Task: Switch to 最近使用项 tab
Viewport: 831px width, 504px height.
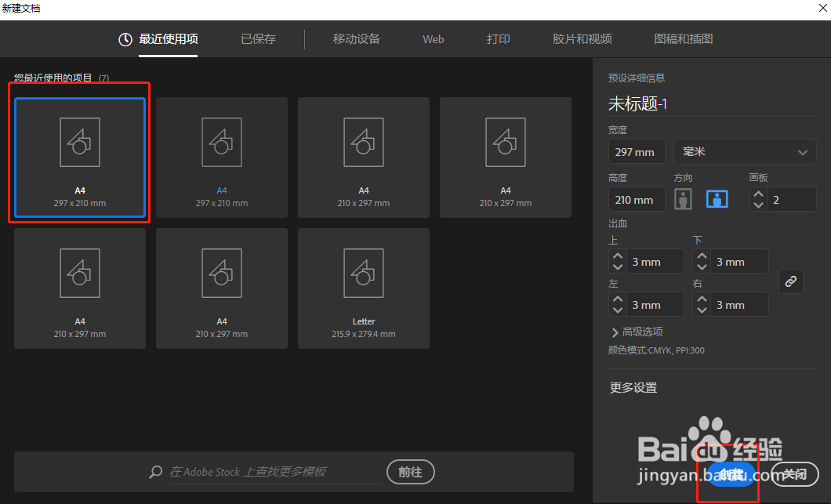Action: [x=168, y=39]
